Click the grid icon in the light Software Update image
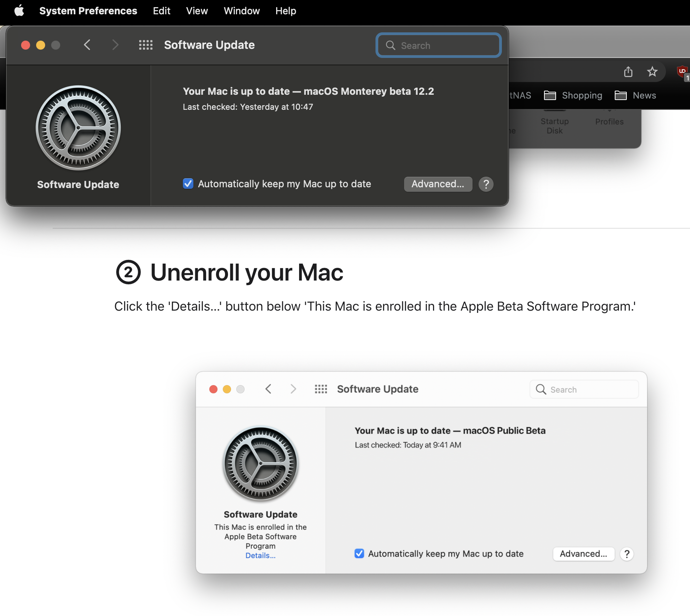This screenshot has width=690, height=616. click(x=321, y=389)
